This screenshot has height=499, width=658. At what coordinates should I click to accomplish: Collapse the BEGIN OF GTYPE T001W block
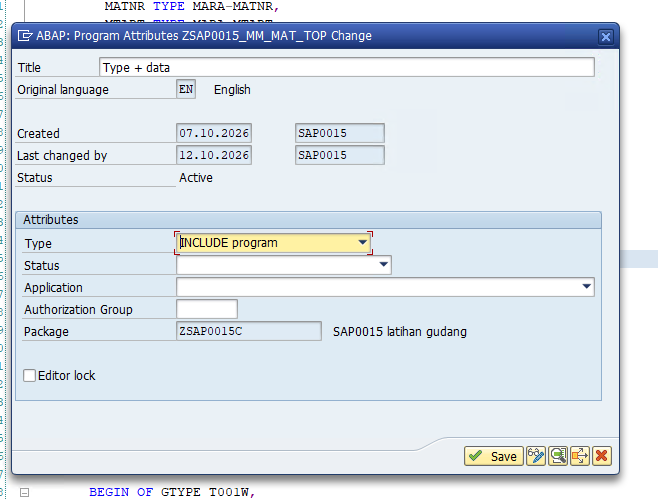[x=24, y=492]
